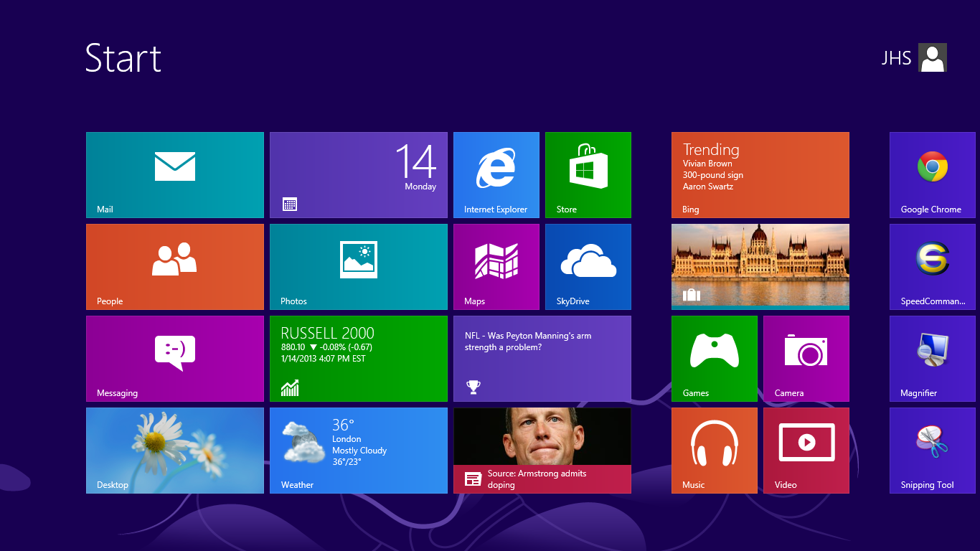The image size is (980, 551).
Task: Open the Snipping Tool tile
Action: click(932, 450)
